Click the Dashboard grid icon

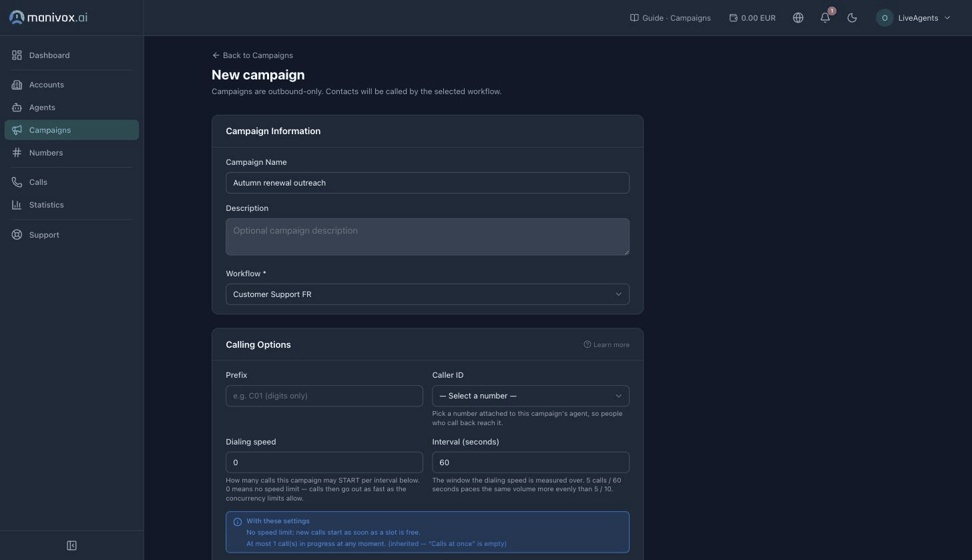[17, 55]
